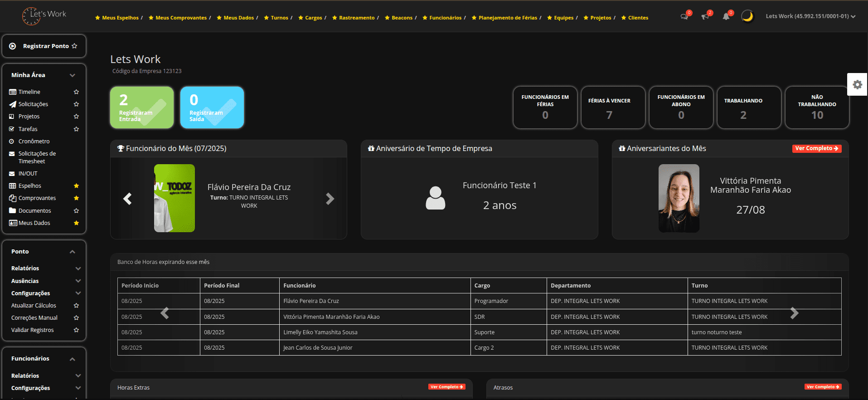Toggle favorite star for Registrar Ponto

coord(74,46)
